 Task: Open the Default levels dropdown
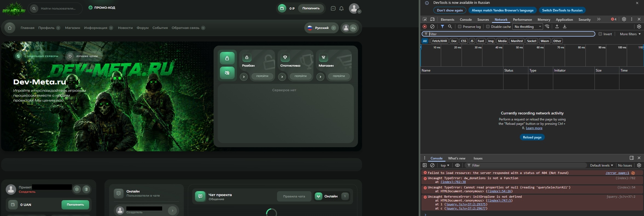(602, 165)
